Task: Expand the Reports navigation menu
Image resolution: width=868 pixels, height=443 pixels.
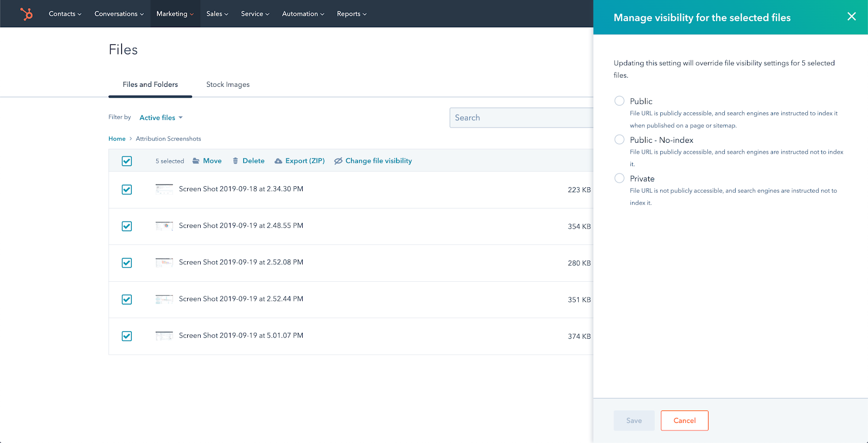Action: [x=352, y=14]
